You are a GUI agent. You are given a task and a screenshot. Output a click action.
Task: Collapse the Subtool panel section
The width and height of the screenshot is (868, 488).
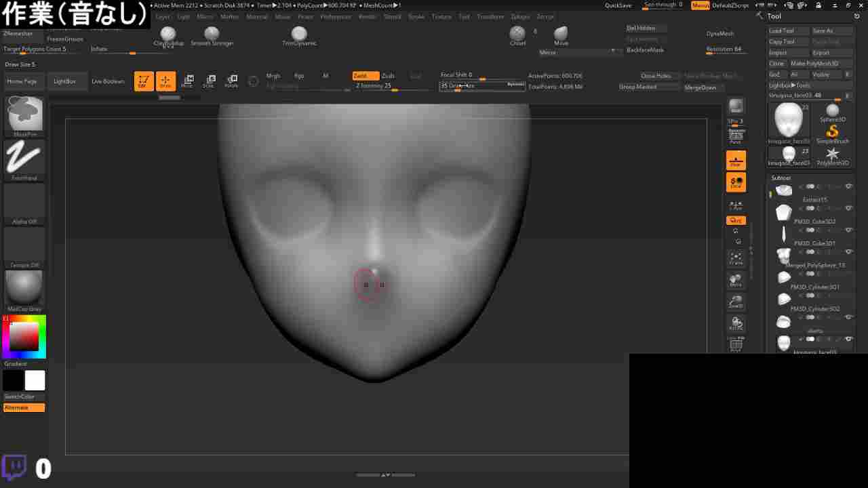click(x=781, y=178)
